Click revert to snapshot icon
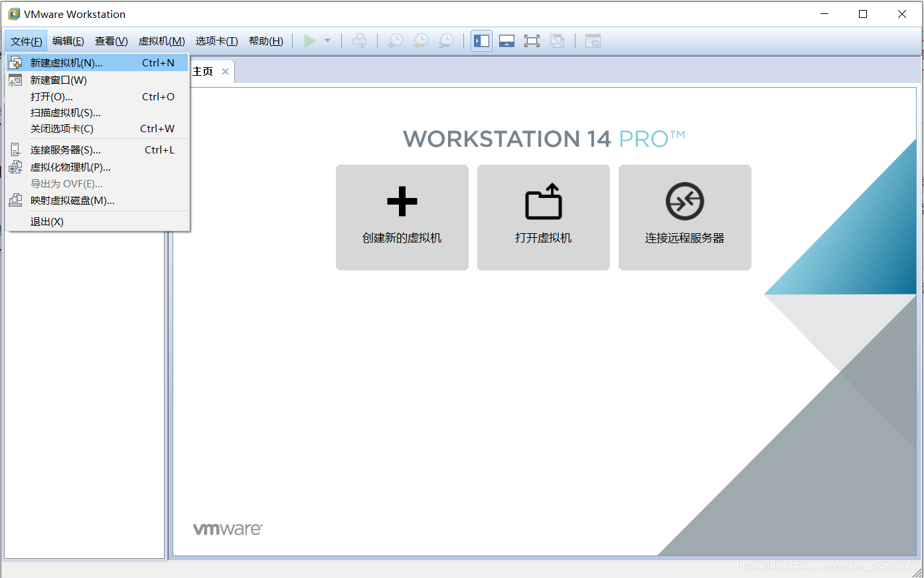This screenshot has height=578, width=924. coord(421,41)
